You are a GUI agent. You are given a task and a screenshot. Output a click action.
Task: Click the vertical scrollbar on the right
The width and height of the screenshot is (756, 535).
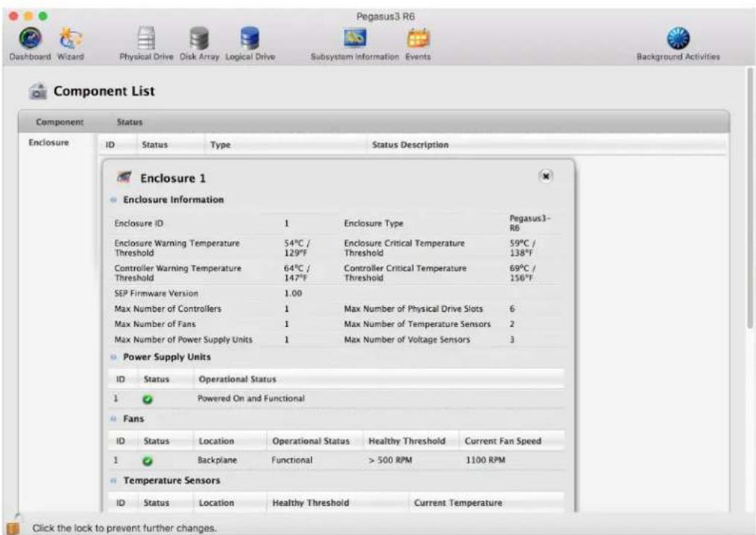point(750,199)
